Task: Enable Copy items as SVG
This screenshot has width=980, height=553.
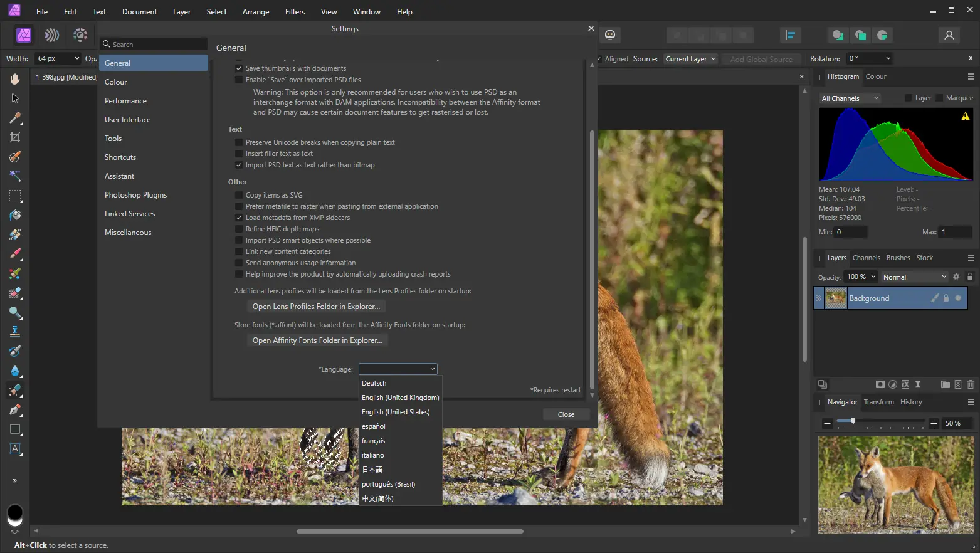Action: [239, 195]
